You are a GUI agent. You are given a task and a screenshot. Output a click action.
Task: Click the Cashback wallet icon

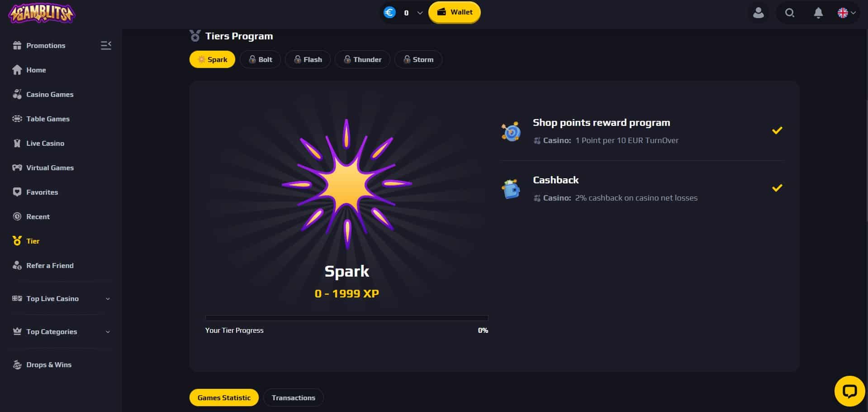pos(511,189)
